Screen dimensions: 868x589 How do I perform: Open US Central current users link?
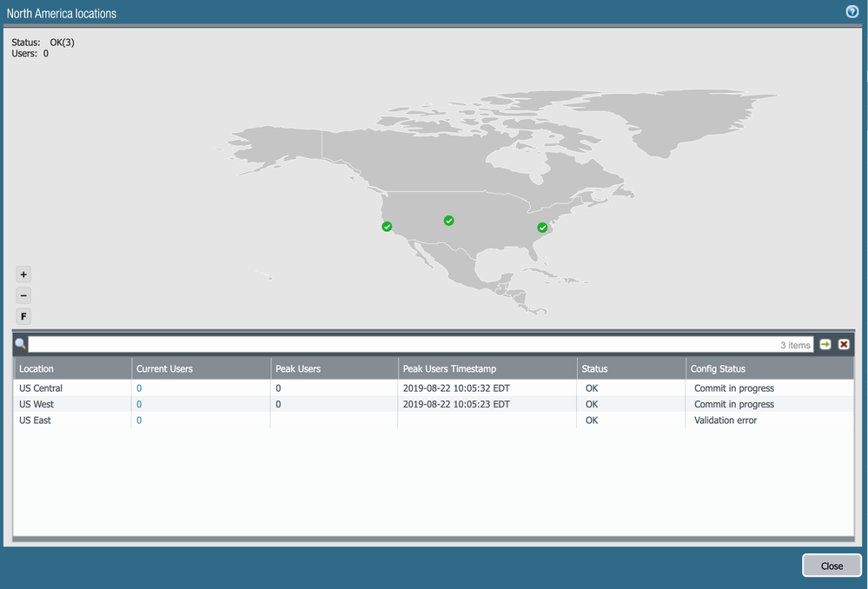[x=139, y=388]
